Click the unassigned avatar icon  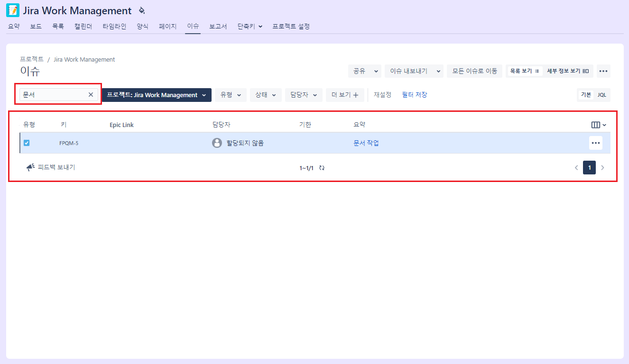tap(217, 143)
